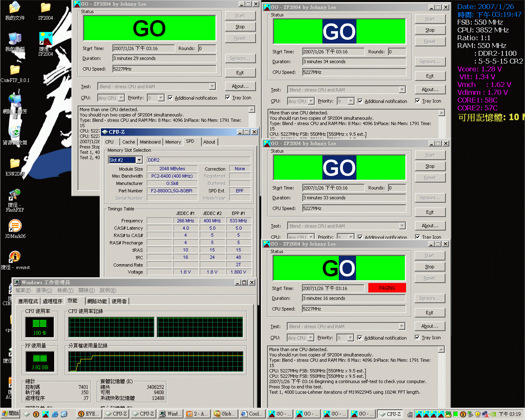
Task: Open the SP2004 folder on the desktop
Action: [x=46, y=11]
